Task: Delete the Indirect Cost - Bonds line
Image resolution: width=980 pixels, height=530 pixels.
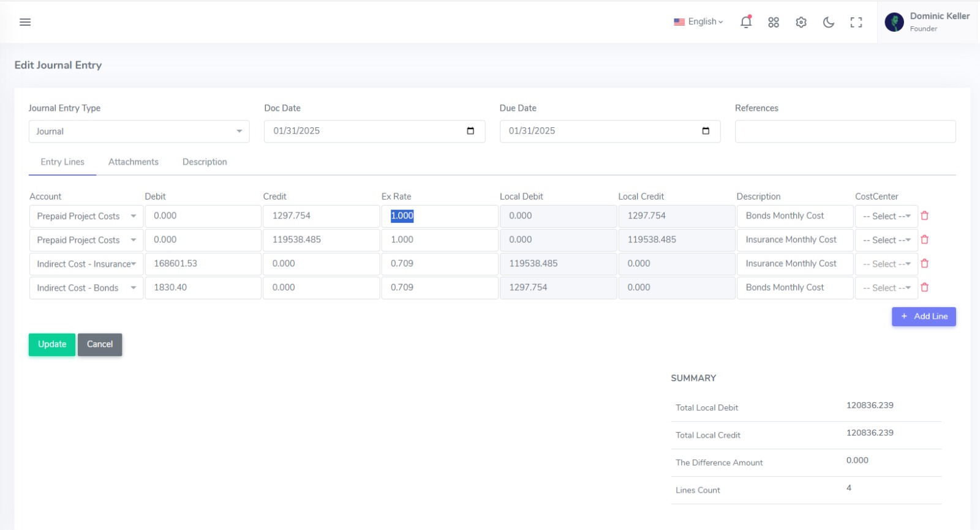Action: click(925, 288)
